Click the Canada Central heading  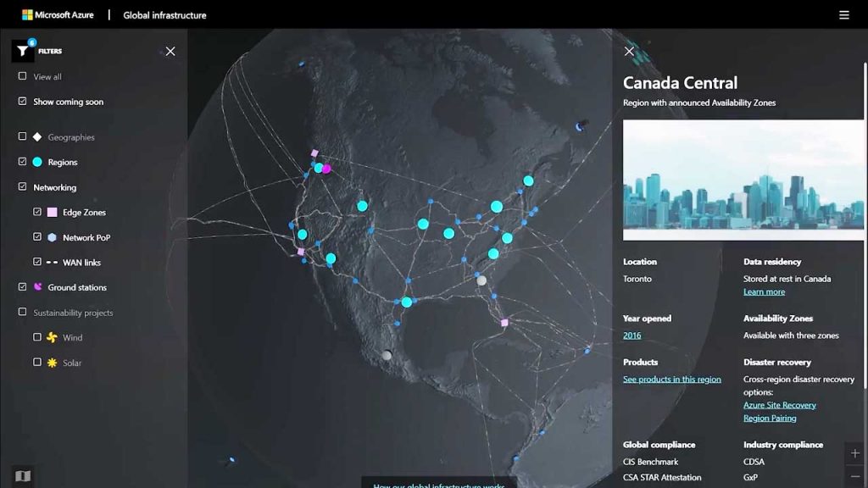[681, 83]
